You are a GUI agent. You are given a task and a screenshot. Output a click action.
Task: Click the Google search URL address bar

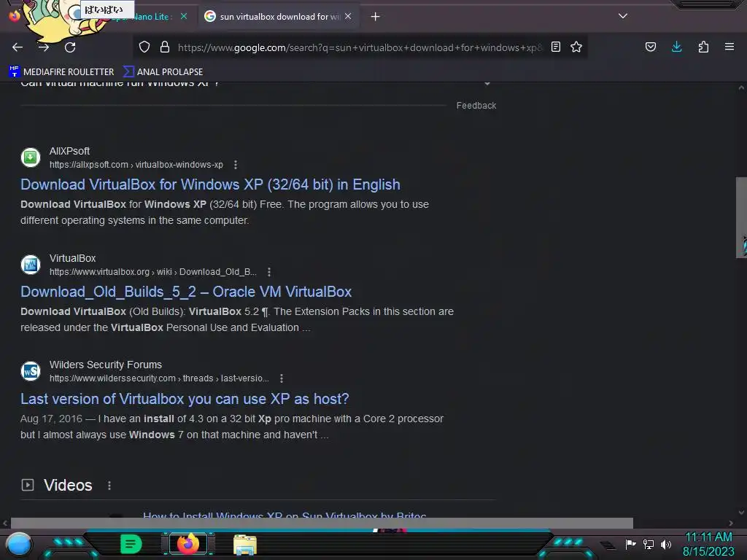coord(360,47)
